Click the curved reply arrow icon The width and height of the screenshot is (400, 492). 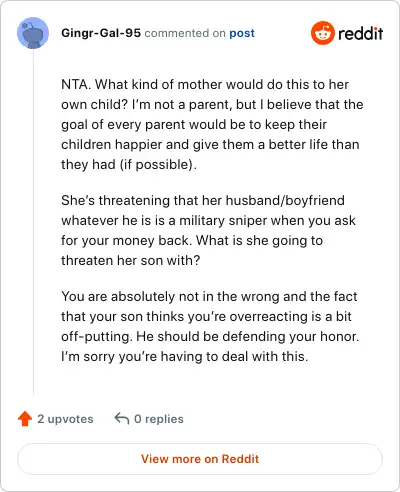pyautogui.click(x=122, y=418)
